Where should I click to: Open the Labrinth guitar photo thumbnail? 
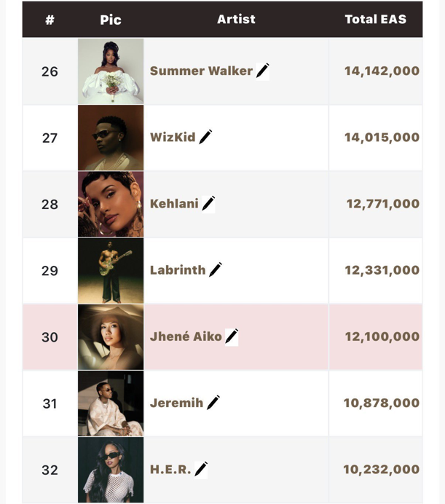(x=111, y=271)
